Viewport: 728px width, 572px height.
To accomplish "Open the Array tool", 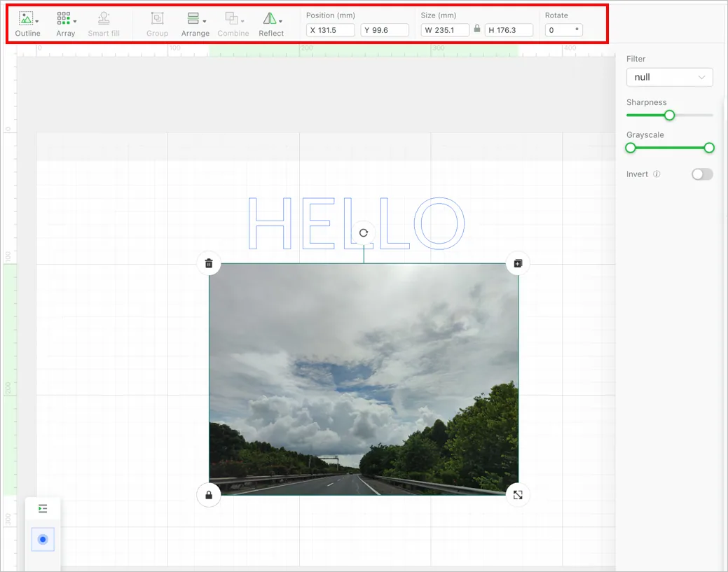I will [65, 25].
